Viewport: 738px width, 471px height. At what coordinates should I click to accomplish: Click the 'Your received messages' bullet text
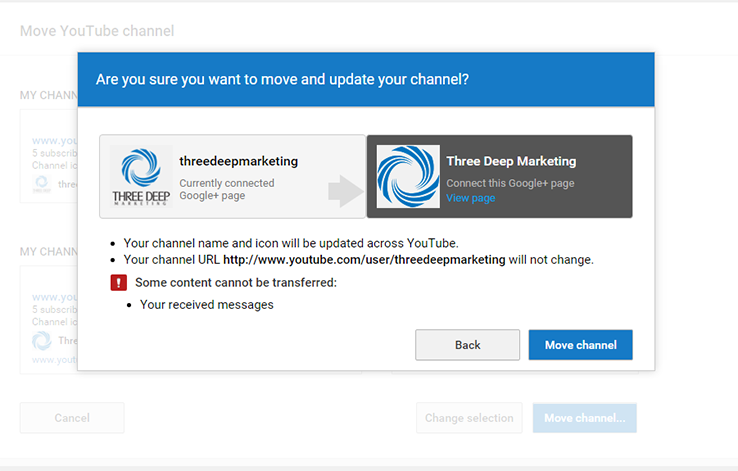coord(207,305)
